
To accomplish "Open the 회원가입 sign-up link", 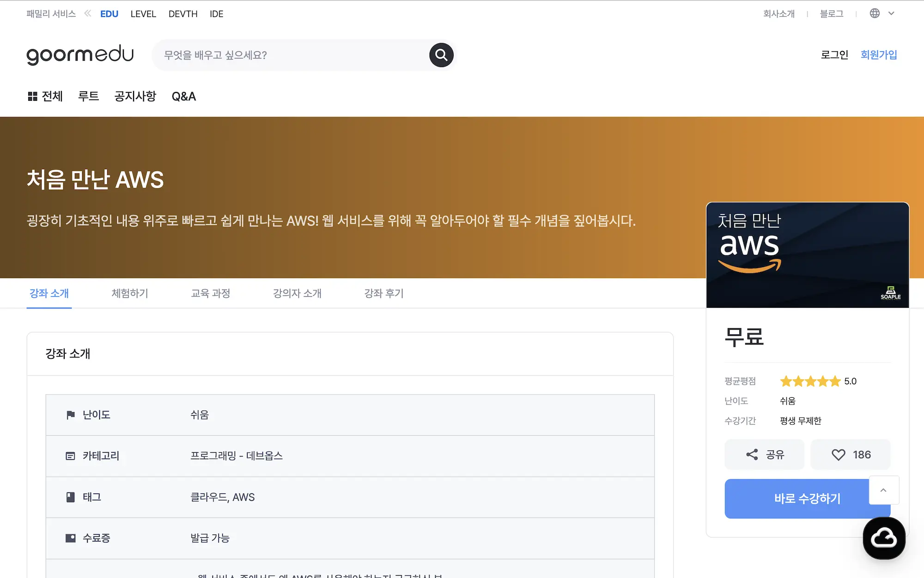I will pyautogui.click(x=878, y=55).
